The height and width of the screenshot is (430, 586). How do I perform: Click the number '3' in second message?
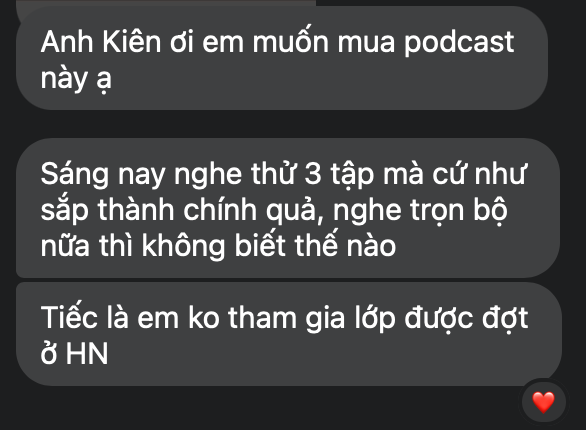[313, 174]
